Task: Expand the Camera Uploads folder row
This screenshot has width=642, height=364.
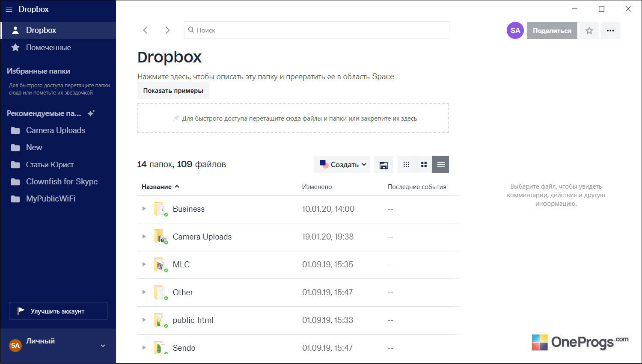Action: tap(144, 237)
